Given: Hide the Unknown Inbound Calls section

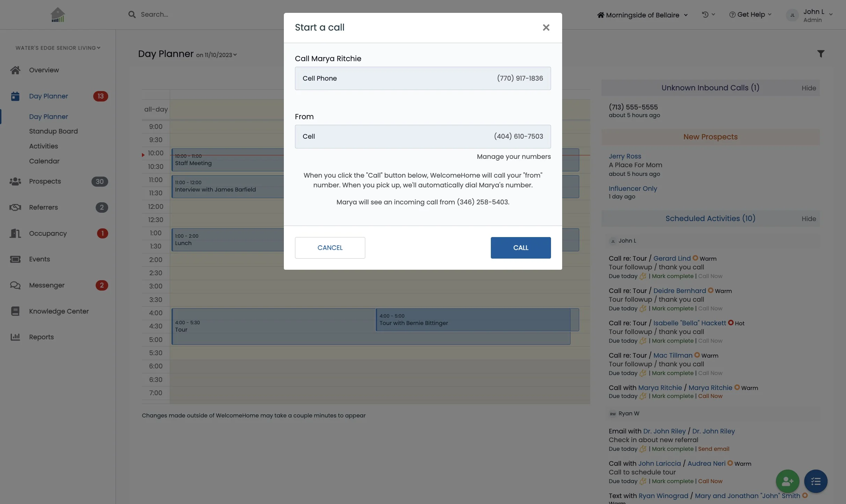Looking at the screenshot, I should coord(808,88).
